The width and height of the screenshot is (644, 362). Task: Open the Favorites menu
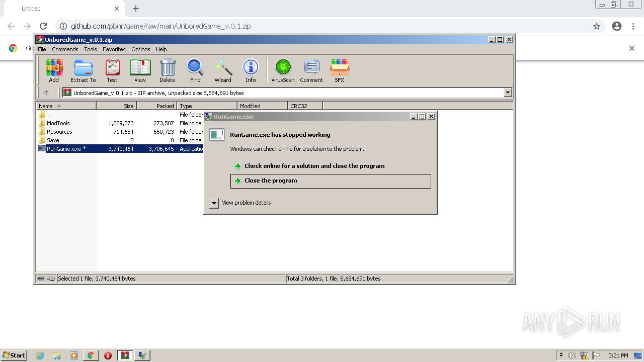click(x=114, y=49)
